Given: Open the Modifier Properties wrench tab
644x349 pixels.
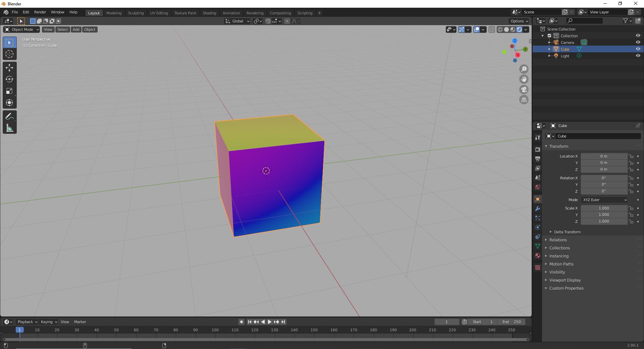Looking at the screenshot, I should (x=538, y=209).
